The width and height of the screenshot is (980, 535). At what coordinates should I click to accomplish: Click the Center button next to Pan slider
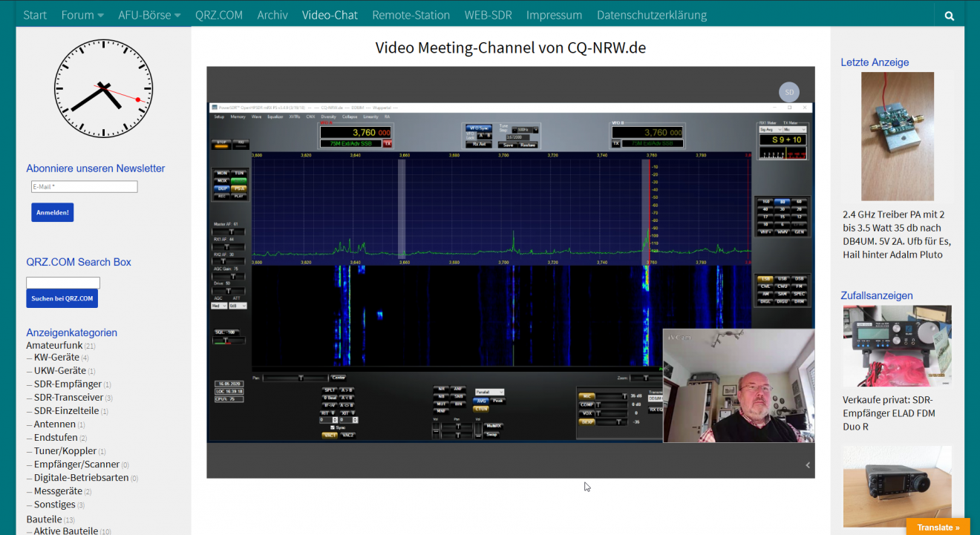click(x=339, y=378)
